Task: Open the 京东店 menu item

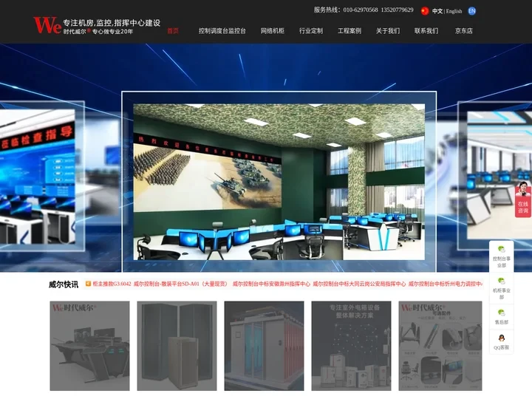Action: pyautogui.click(x=464, y=31)
